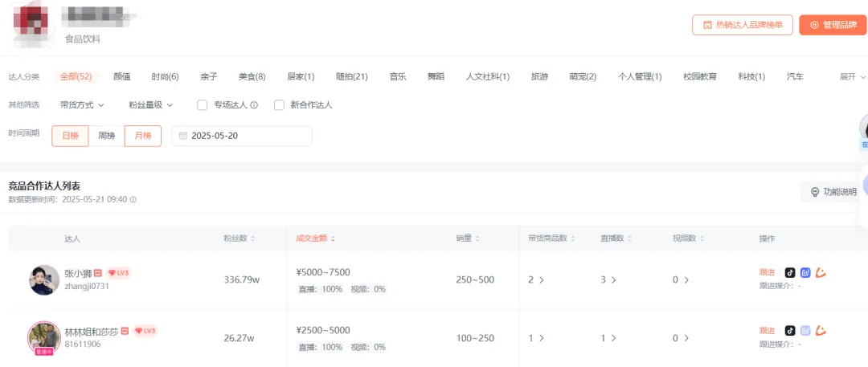Viewport: 868px width, 367px height.
Task: Click the orange icon in 林林姐和莎莎's row
Action: pyautogui.click(x=821, y=330)
